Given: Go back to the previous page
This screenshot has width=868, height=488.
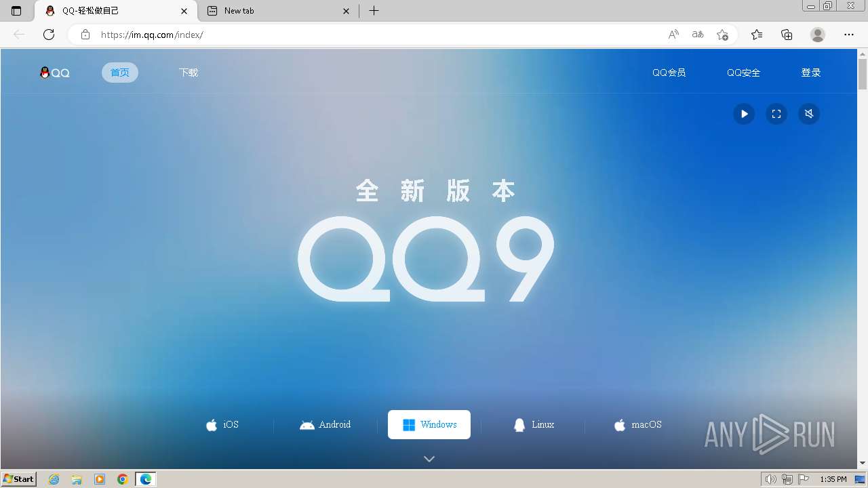Looking at the screenshot, I should (x=19, y=35).
